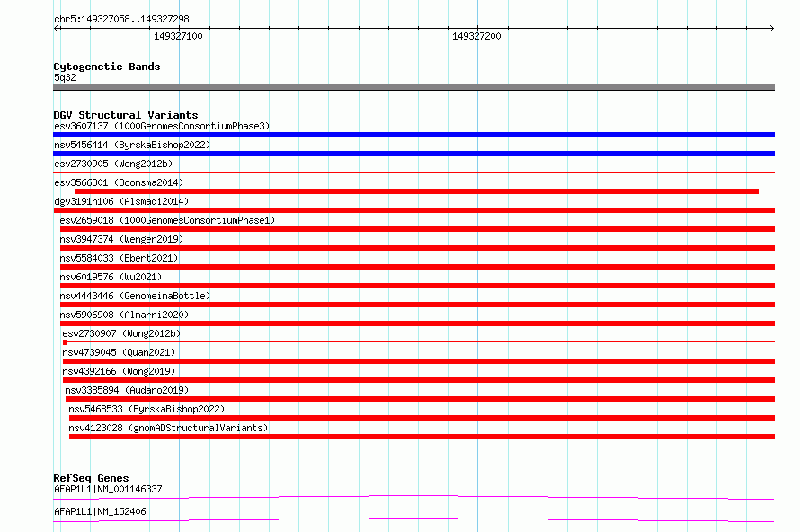Screen dimensions: 800x532
Task: Click the red bar of nsv4739045
Action: [x=419, y=361]
